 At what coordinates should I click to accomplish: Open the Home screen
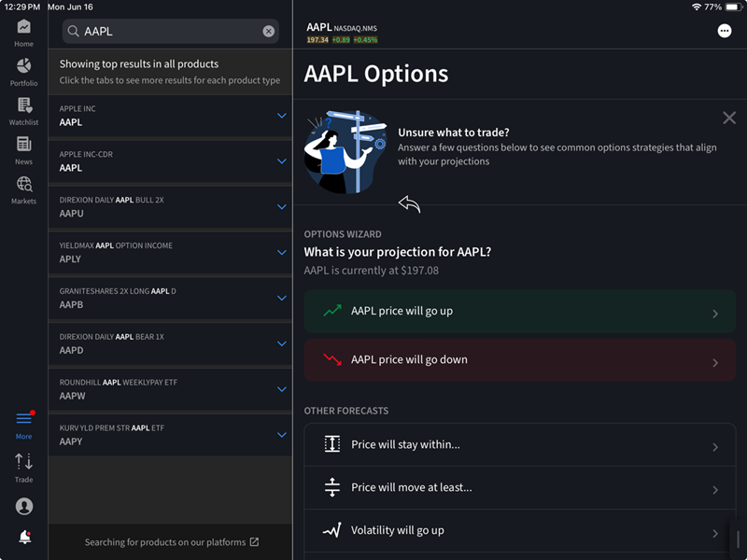(23, 33)
